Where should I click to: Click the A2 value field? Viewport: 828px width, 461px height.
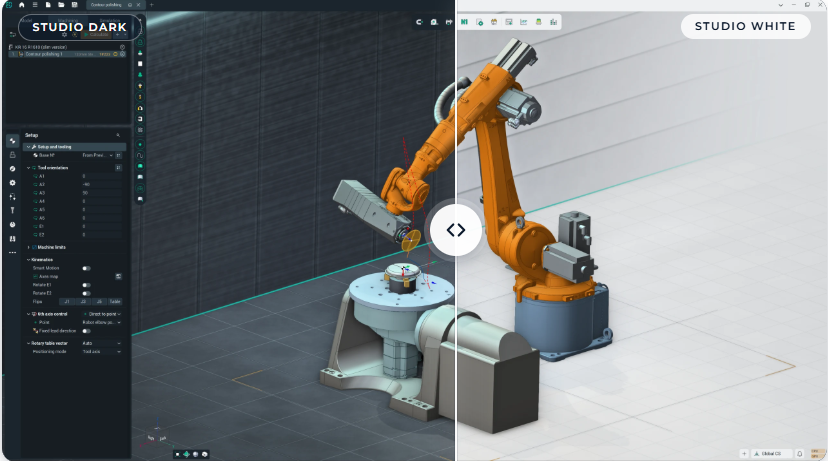click(x=101, y=185)
